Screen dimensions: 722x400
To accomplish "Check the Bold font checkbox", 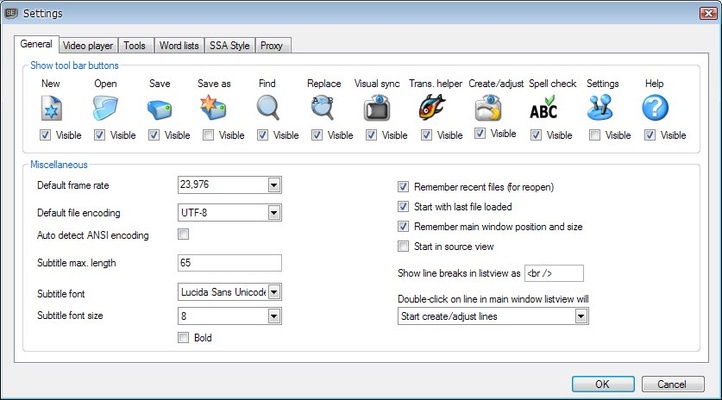I will 183,338.
